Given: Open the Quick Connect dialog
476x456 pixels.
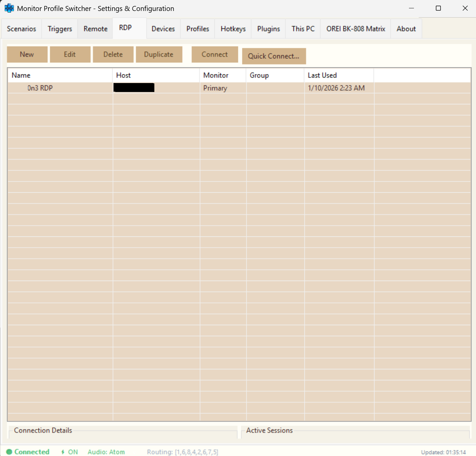Looking at the screenshot, I should pos(274,56).
